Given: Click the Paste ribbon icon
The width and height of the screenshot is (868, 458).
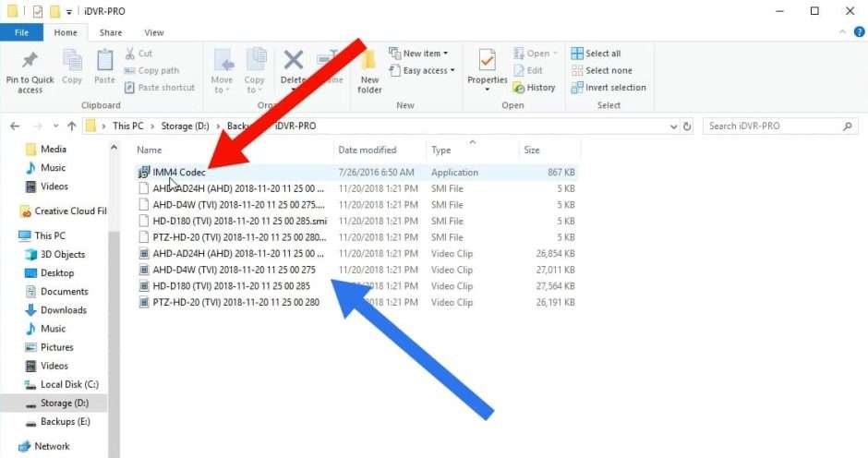Looking at the screenshot, I should tap(104, 61).
